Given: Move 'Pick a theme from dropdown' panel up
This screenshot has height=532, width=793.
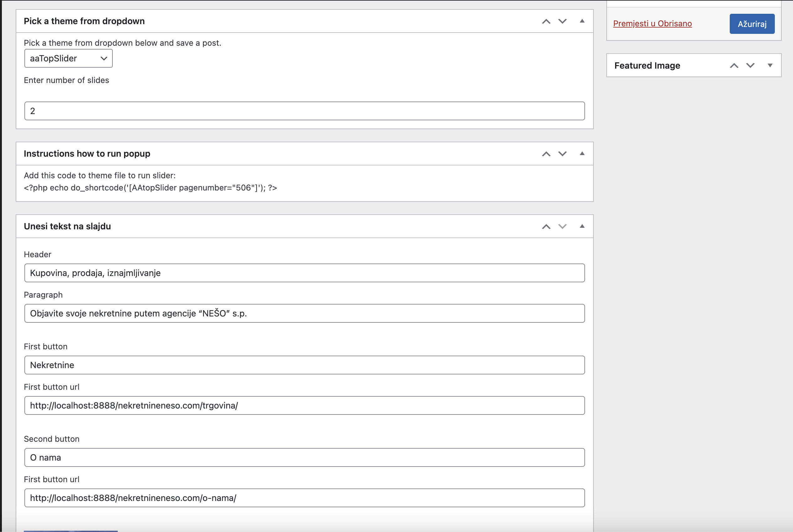Looking at the screenshot, I should tap(546, 21).
